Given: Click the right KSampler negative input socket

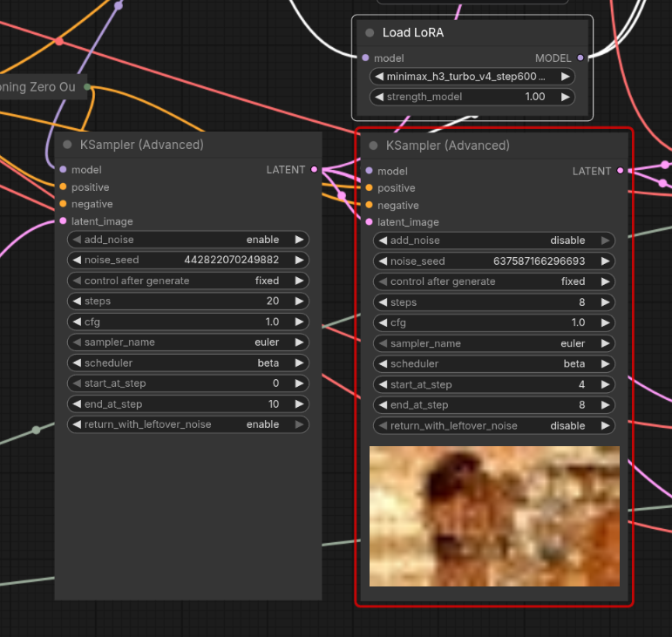Looking at the screenshot, I should (x=369, y=205).
